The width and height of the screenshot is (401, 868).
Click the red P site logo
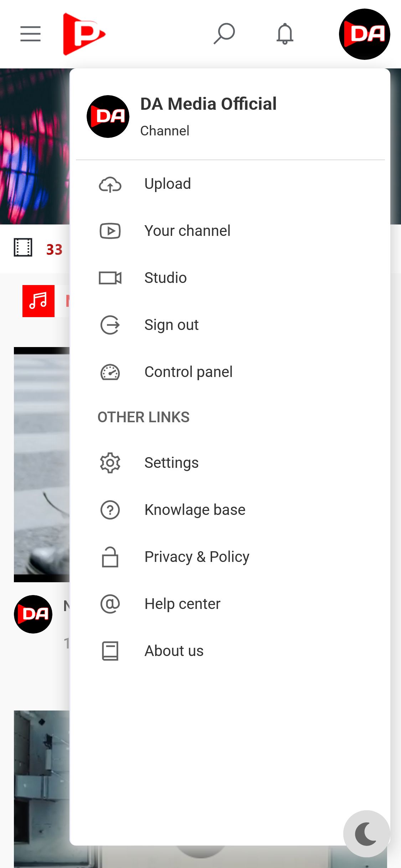click(x=84, y=34)
